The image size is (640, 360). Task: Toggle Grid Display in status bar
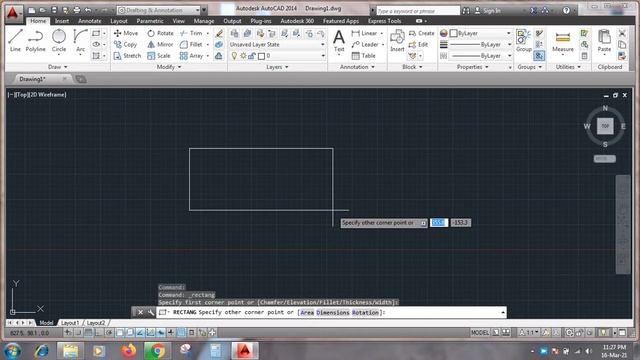pyautogui.click(x=88, y=333)
